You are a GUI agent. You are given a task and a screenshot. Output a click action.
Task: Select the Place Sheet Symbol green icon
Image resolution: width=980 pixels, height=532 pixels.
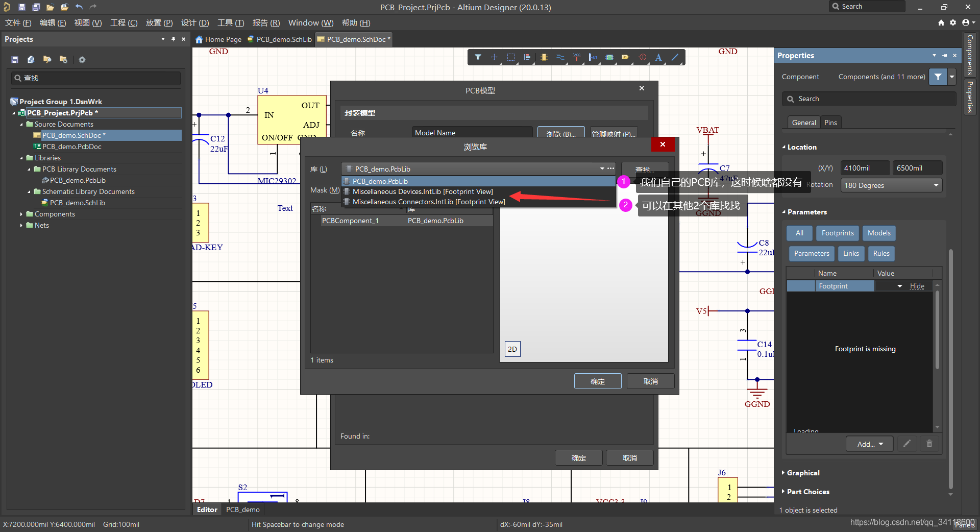pos(609,57)
